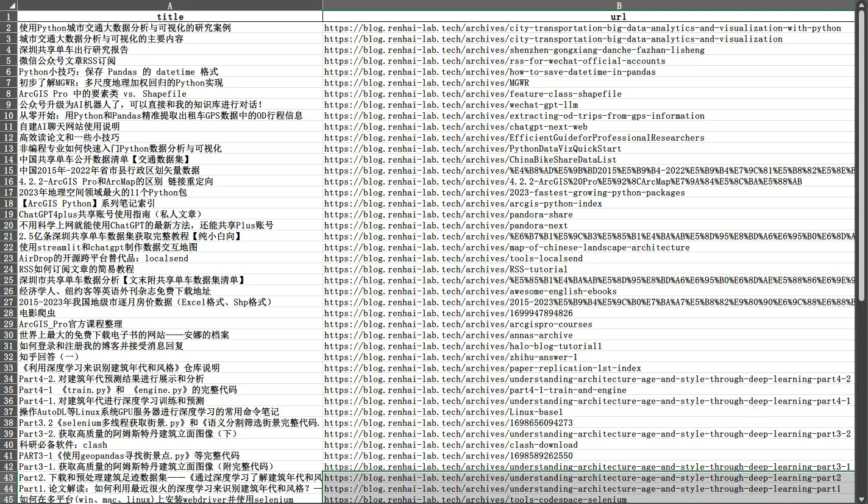Select row 2 header

point(9,28)
